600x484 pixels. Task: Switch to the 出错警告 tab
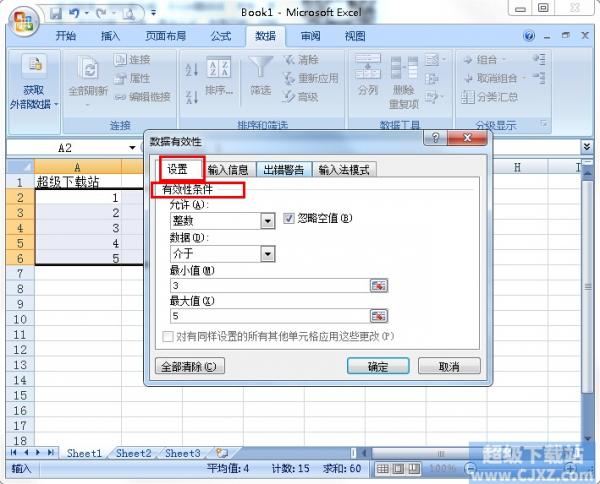click(x=284, y=170)
